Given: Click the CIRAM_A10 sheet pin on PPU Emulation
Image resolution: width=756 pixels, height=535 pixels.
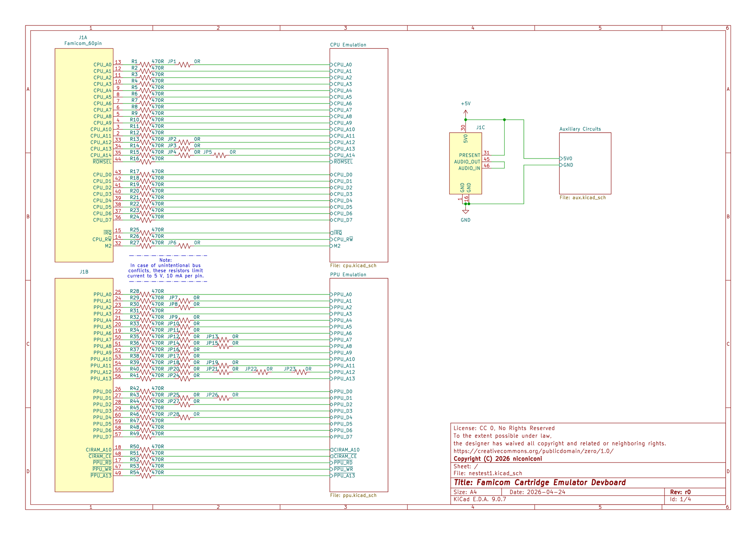Looking at the screenshot, I should point(345,450).
